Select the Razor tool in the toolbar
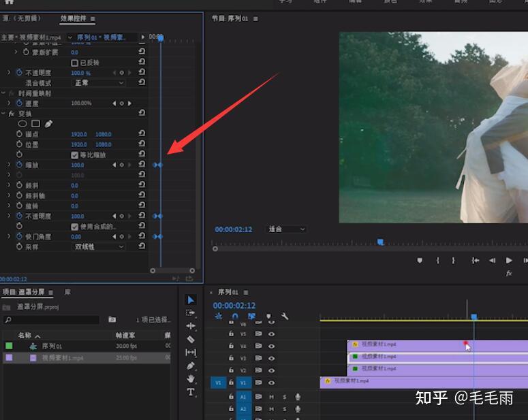The image size is (528, 420). pos(191,339)
